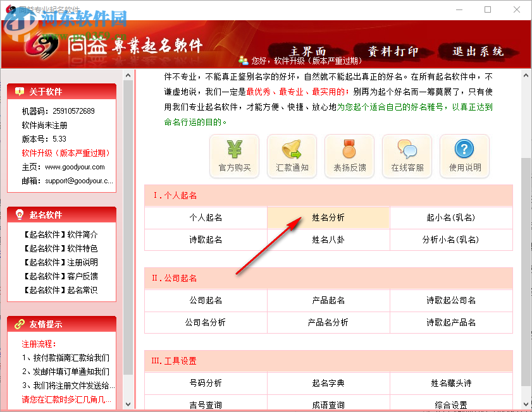Open 在线客服 online customer service icon
532x412 pixels.
click(x=407, y=155)
